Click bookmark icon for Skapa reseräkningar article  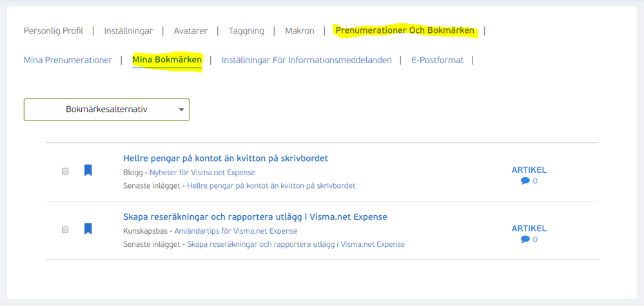click(88, 229)
